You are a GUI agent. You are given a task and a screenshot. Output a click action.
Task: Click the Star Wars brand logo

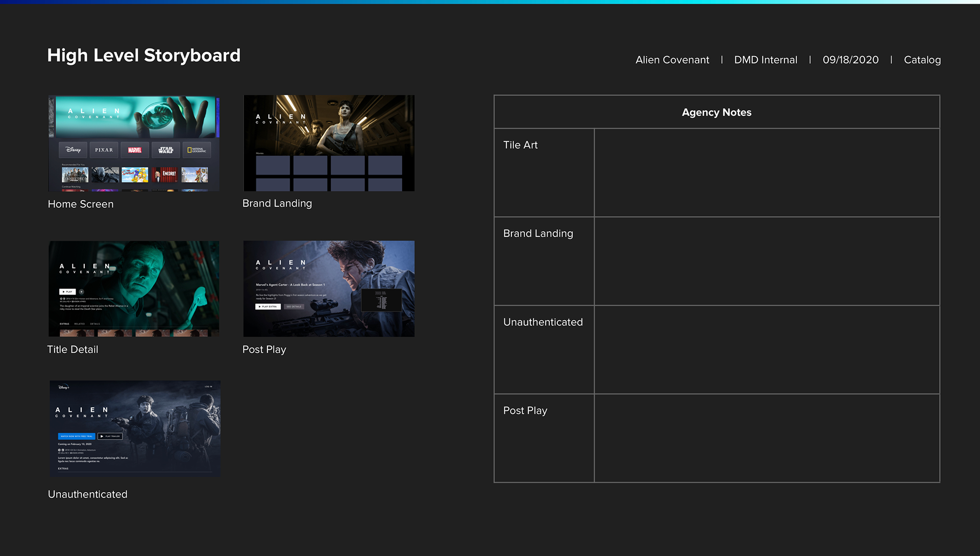(x=166, y=150)
